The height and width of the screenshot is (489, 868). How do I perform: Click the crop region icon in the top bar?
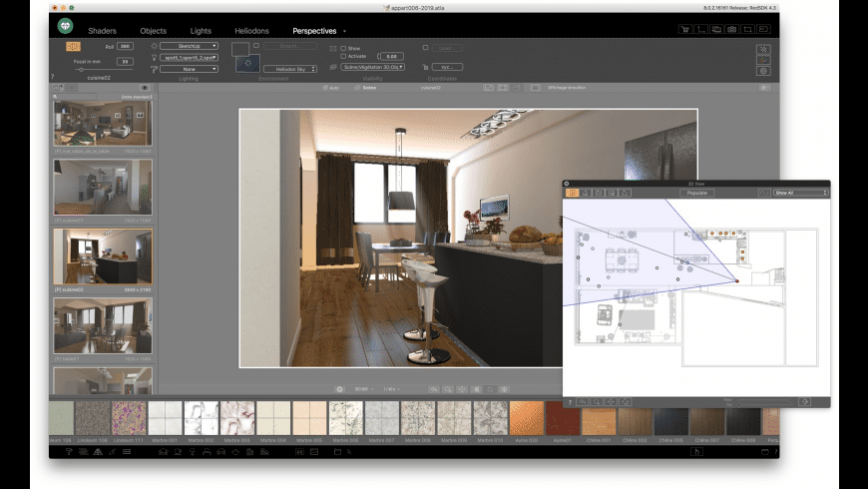point(747,29)
